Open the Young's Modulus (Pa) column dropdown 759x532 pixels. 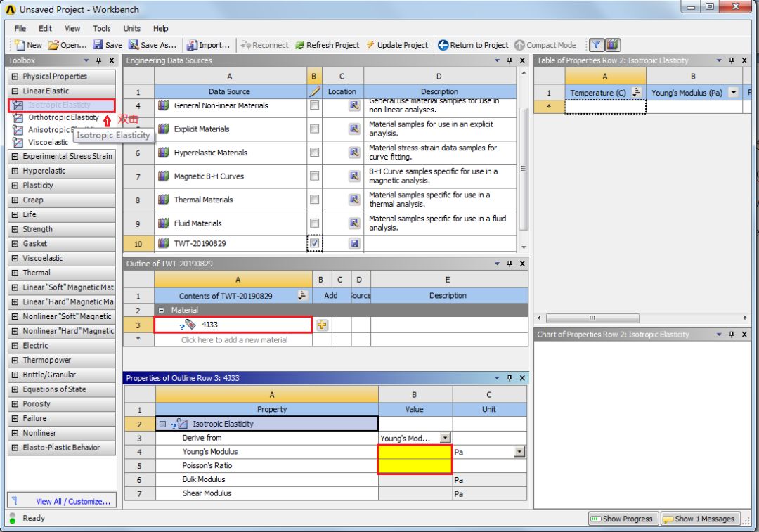click(x=734, y=93)
